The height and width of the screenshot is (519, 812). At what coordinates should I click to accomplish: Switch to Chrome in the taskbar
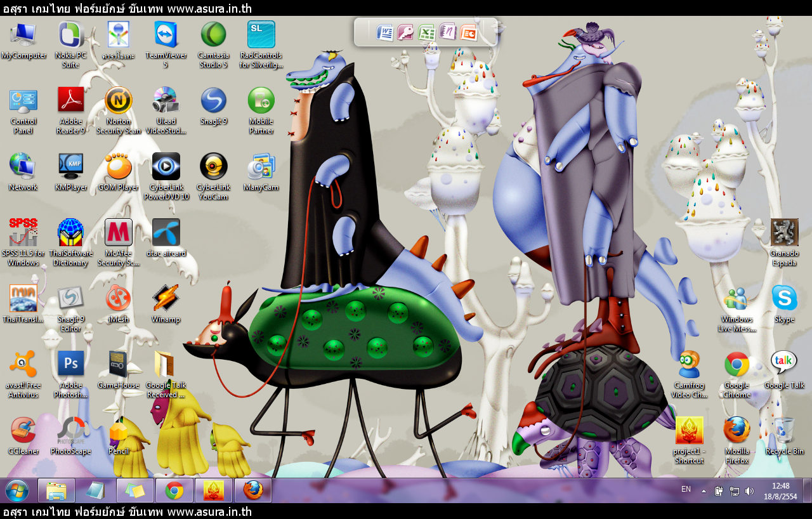coord(174,490)
